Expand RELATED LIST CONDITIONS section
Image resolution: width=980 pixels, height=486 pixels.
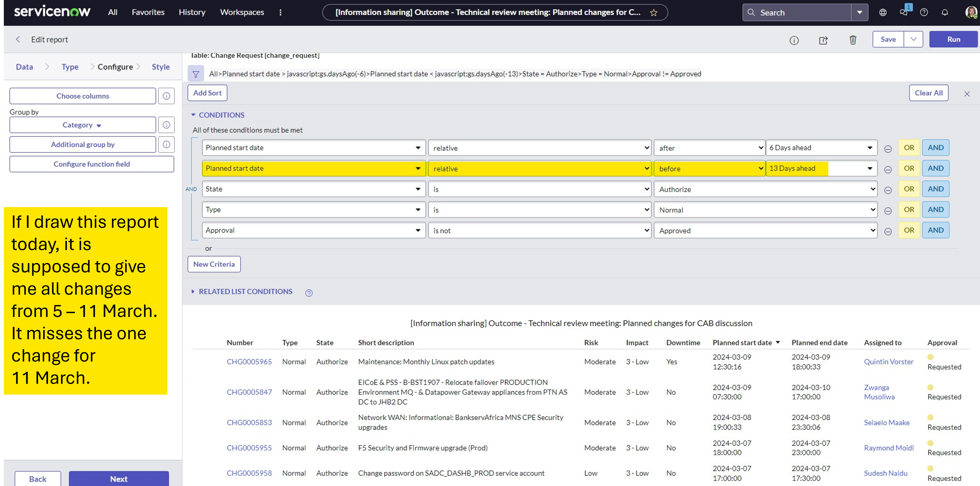point(242,291)
